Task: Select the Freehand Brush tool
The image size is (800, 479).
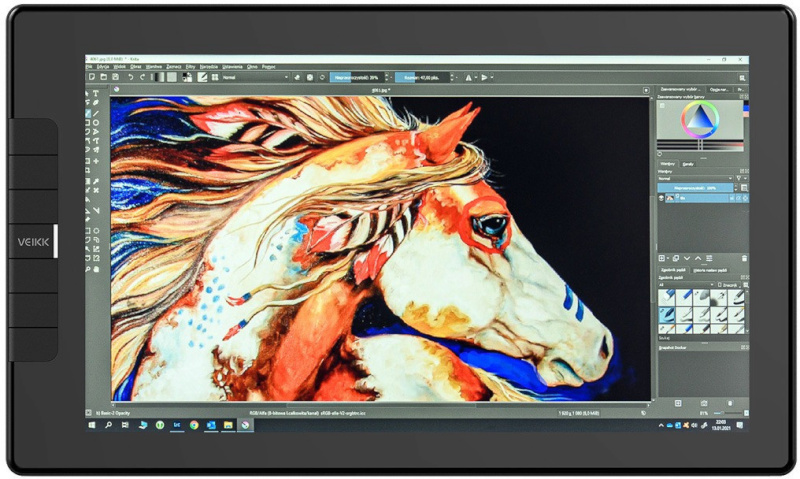Action: 88,113
